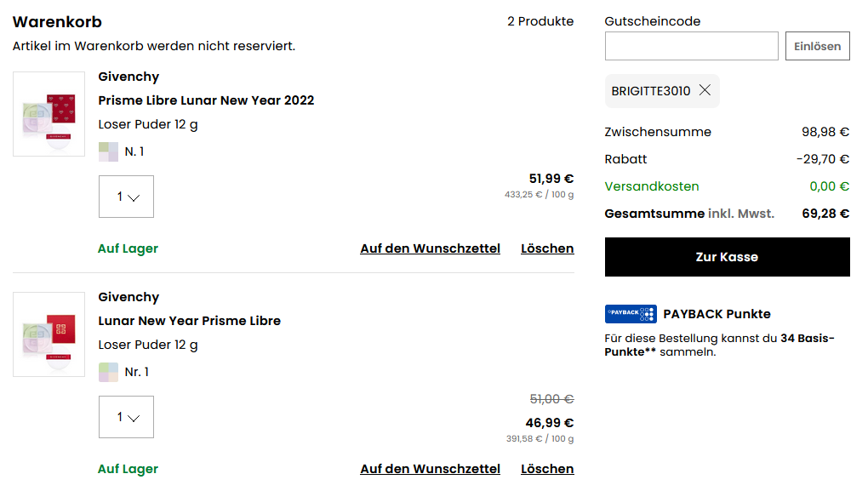Open Lunar New Year Prisme Libre title

(x=189, y=321)
